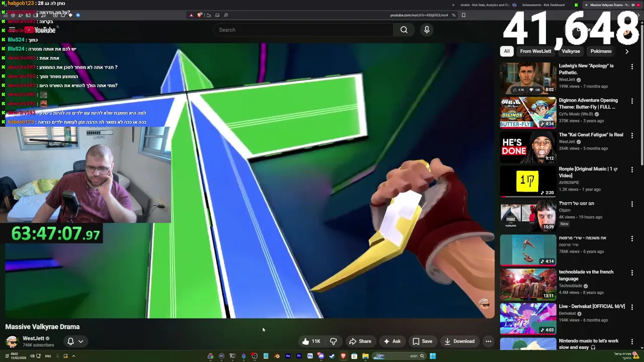Open OBS Studio from taskbar
644x362 pixels.
tap(255, 356)
